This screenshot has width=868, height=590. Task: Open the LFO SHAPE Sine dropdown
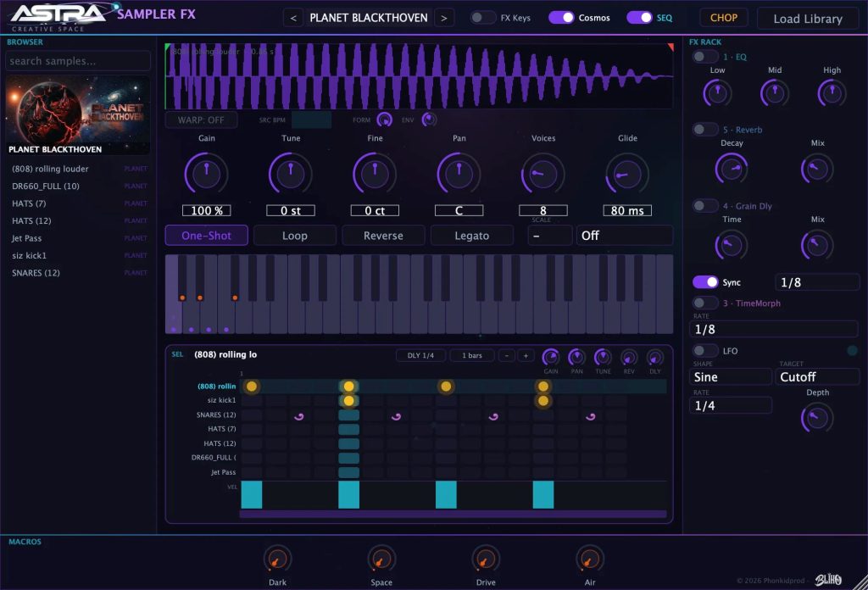pyautogui.click(x=731, y=377)
